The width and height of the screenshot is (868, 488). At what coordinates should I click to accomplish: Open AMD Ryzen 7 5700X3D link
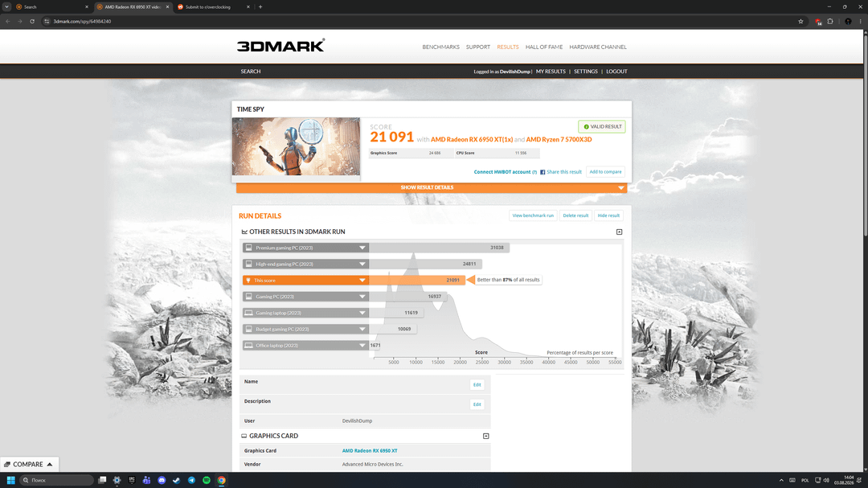point(559,140)
